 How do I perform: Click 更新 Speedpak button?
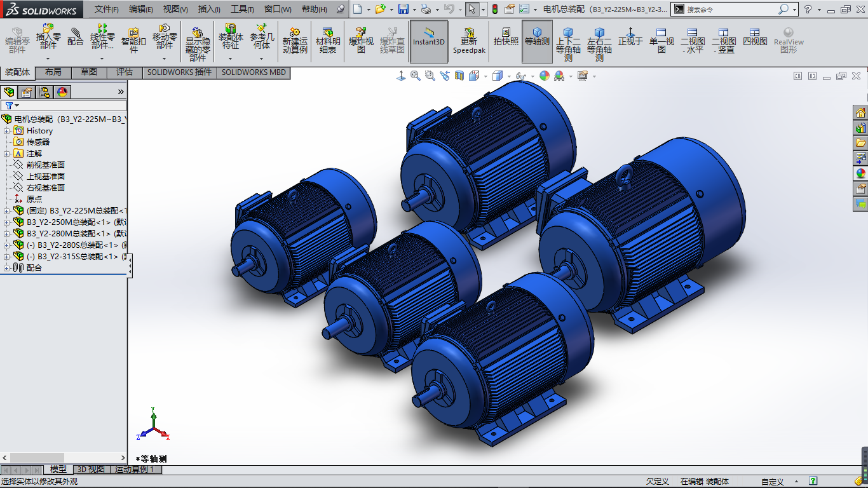tap(469, 40)
